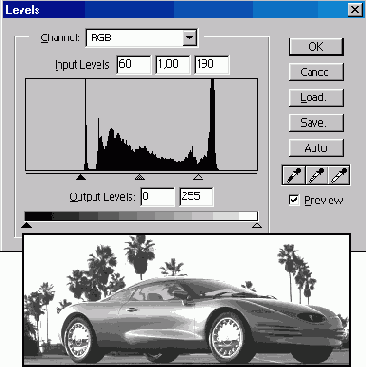Image resolution: width=366 pixels, height=367 pixels.
Task: Click the Auto button
Action: tap(316, 148)
